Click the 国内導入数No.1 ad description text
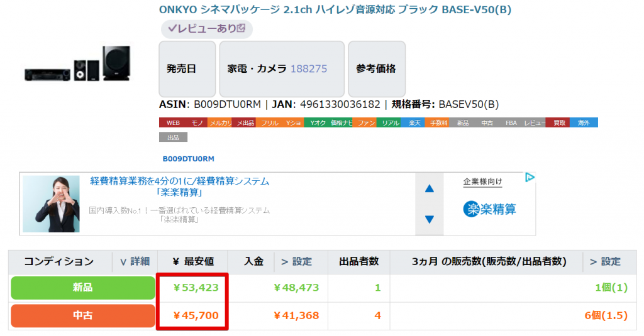644x336 pixels. tap(179, 215)
